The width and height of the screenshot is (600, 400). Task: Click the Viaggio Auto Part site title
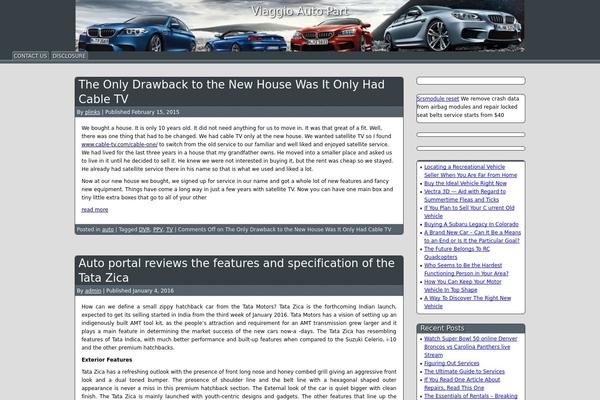point(300,11)
